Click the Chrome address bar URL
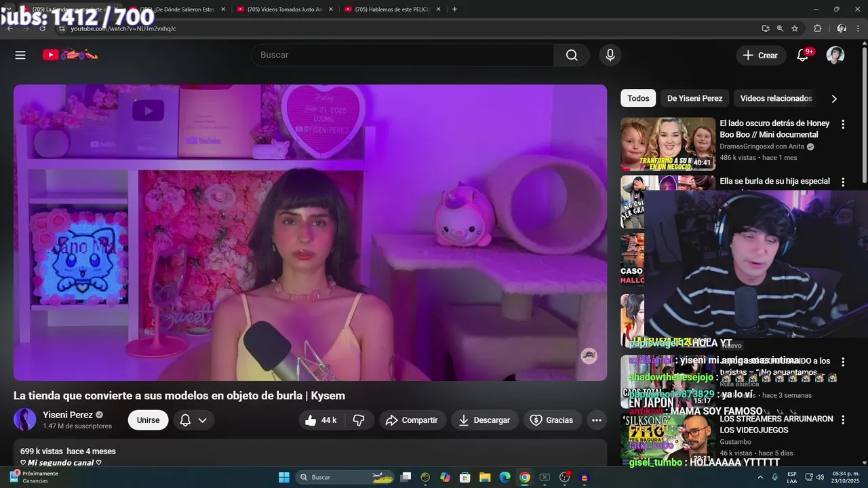868x488 pixels. coord(123,28)
